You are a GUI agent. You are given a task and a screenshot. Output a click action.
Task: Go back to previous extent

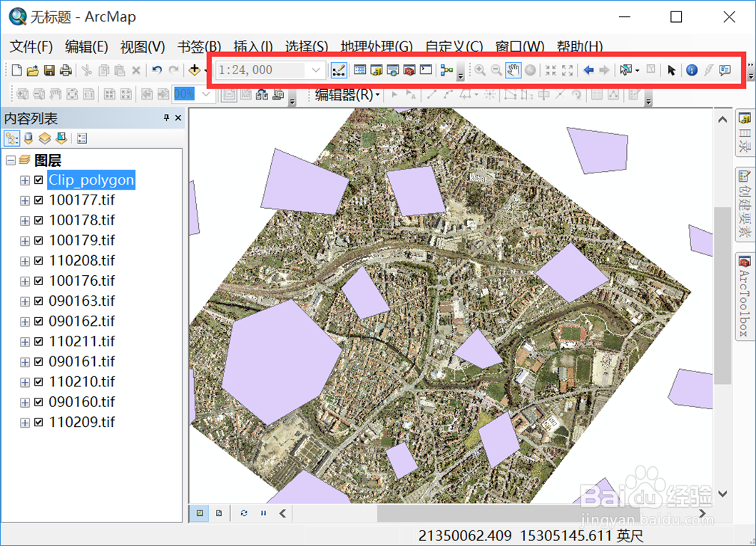[x=588, y=71]
